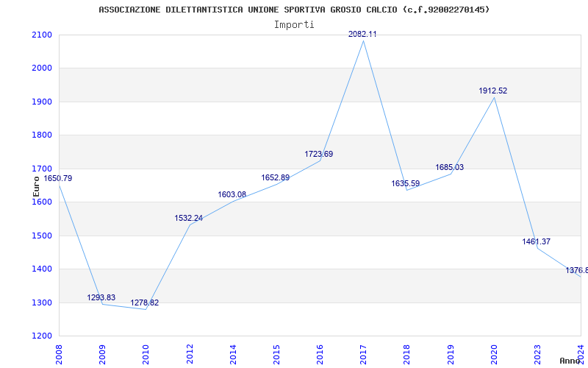Click the y-axis tick 1800
Image resolution: width=588 pixels, height=368 pixels.
(x=42, y=135)
